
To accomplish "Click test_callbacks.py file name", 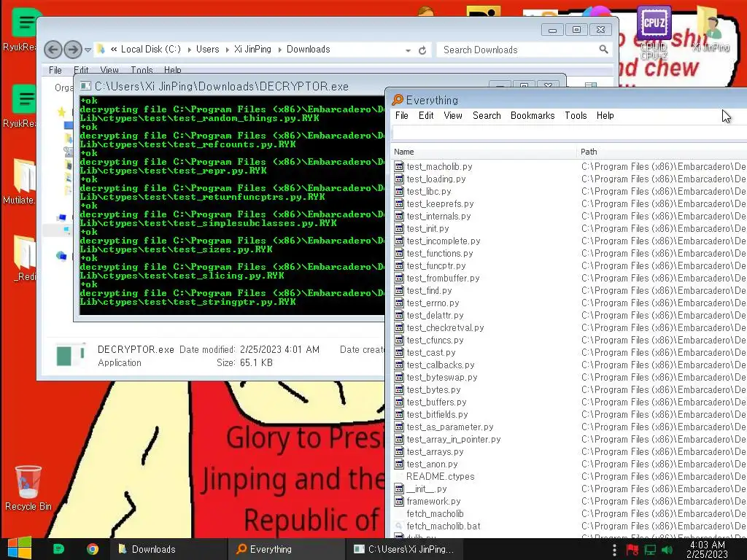I will pyautogui.click(x=440, y=365).
